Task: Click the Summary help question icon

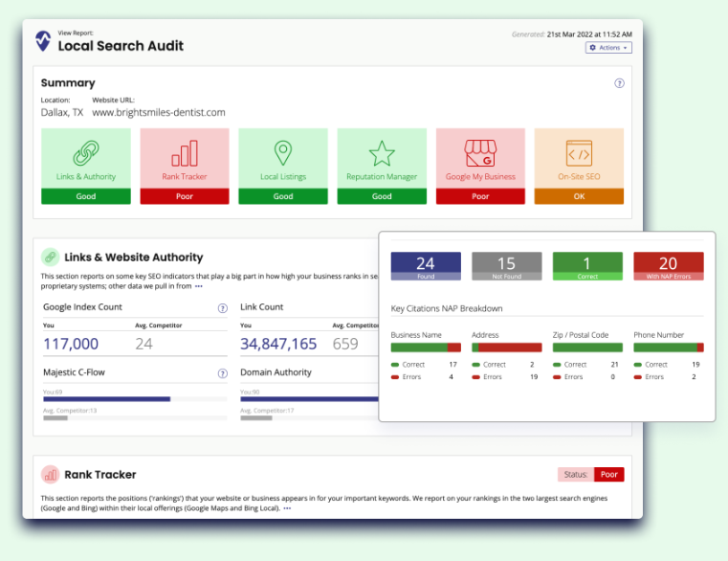Action: tap(619, 83)
